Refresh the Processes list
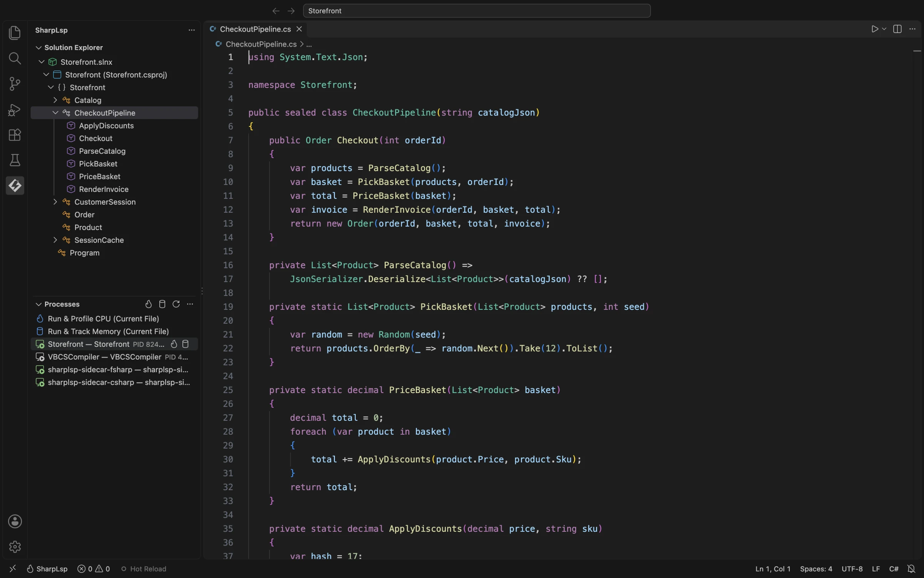This screenshot has width=924, height=578. tap(176, 304)
